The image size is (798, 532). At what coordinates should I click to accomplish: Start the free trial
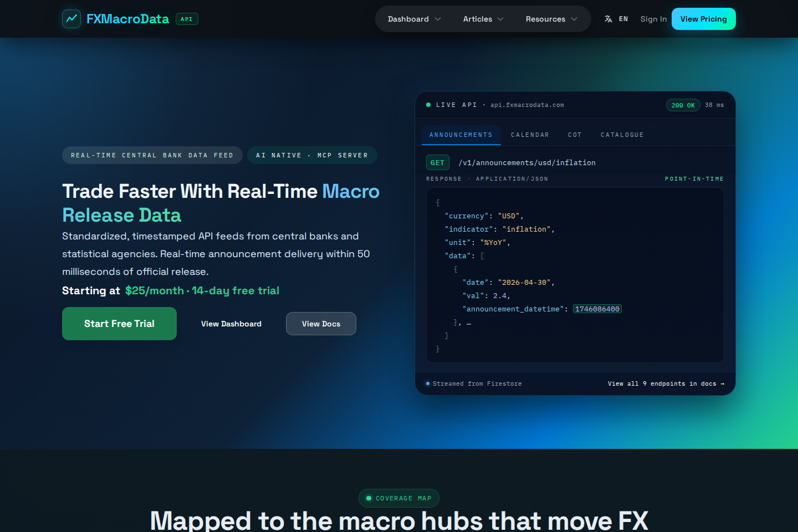tap(119, 324)
